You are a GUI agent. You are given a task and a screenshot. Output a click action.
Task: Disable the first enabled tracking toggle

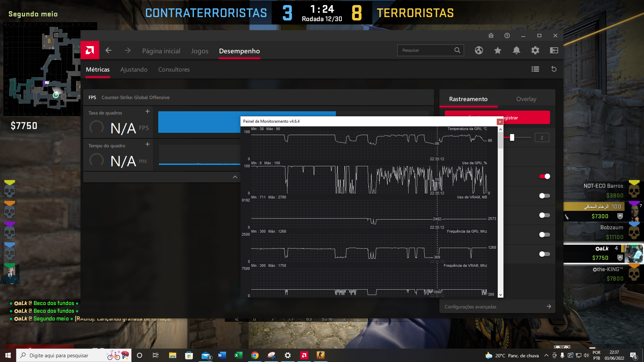point(545,176)
